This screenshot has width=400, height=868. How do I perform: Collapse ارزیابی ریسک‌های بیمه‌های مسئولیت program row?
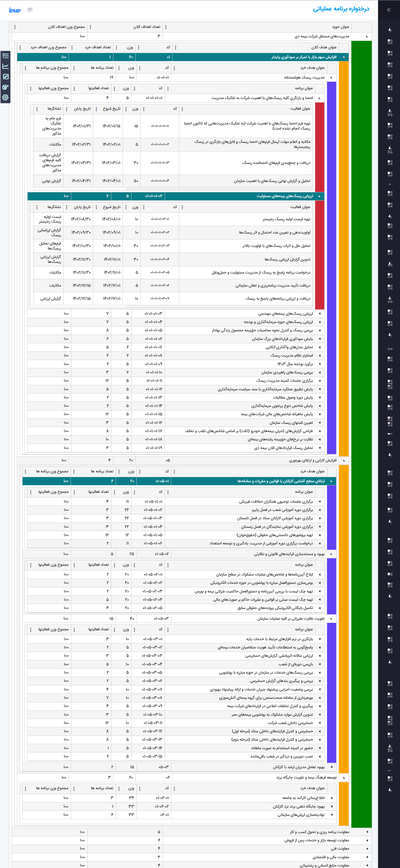319,196
